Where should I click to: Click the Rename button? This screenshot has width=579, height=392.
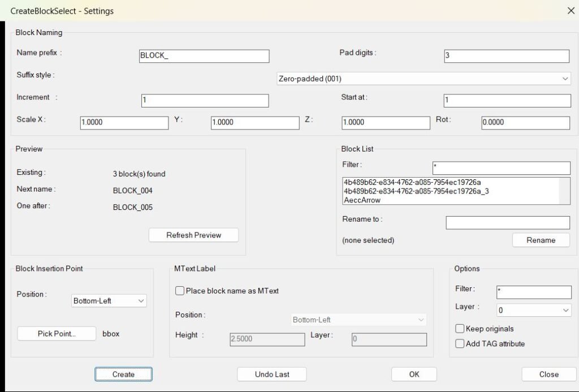541,240
